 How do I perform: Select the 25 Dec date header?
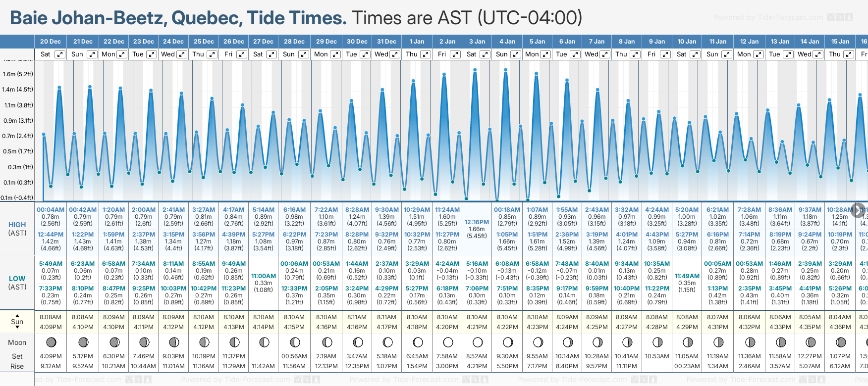(x=204, y=42)
